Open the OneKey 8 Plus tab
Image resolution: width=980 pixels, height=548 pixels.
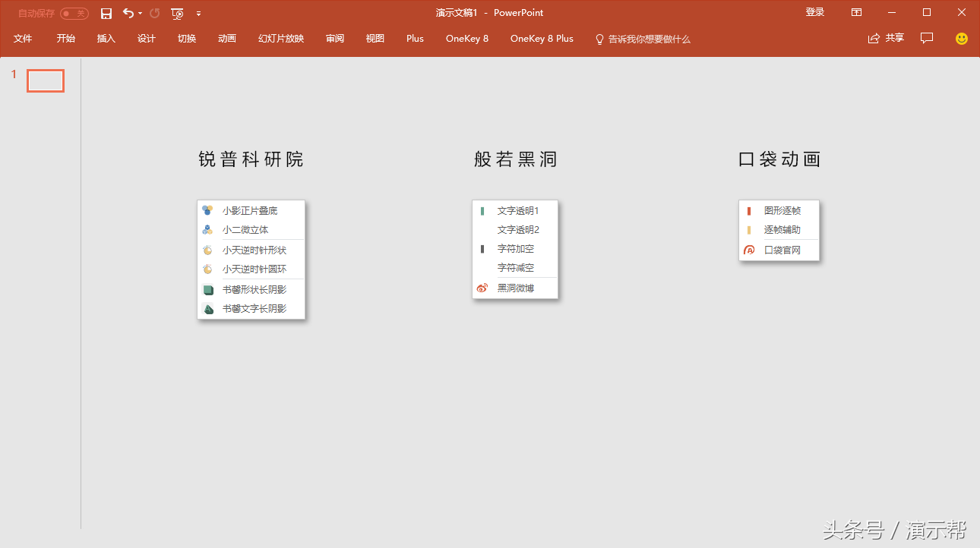542,39
